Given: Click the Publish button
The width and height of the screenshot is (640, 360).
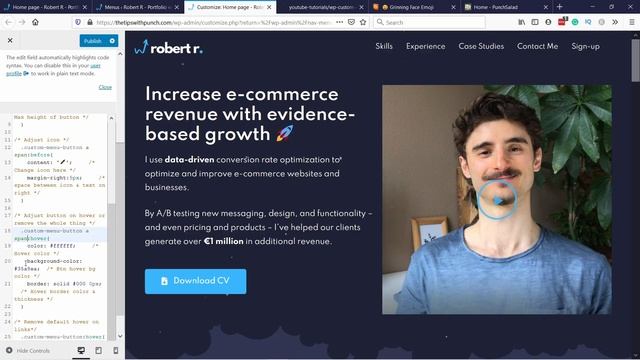Looking at the screenshot, I should pos(93,41).
